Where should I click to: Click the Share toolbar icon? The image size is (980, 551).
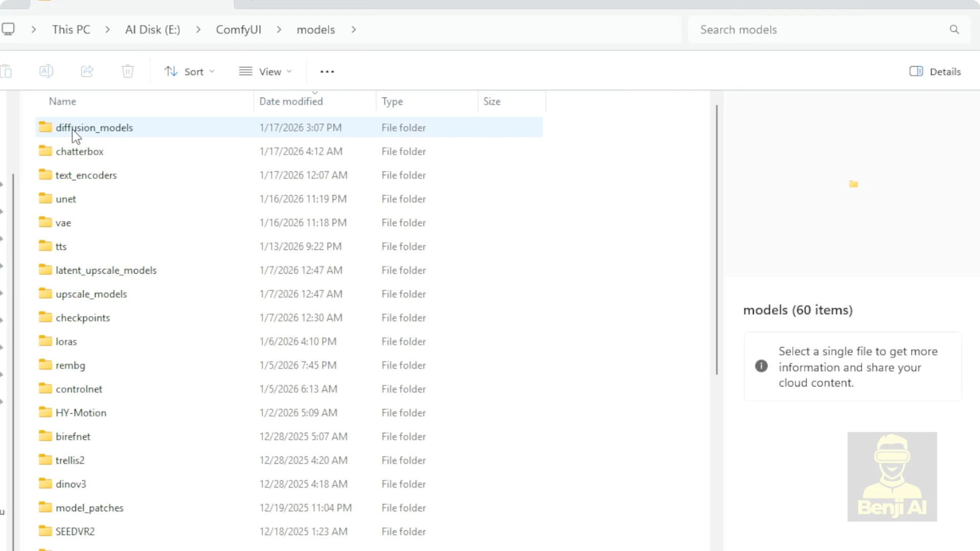click(x=87, y=71)
